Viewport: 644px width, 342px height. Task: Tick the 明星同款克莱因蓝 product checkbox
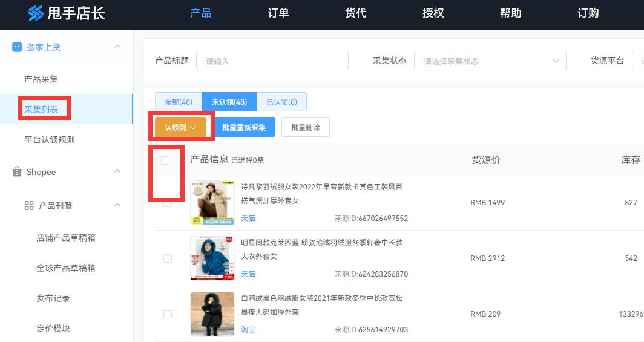click(x=168, y=258)
